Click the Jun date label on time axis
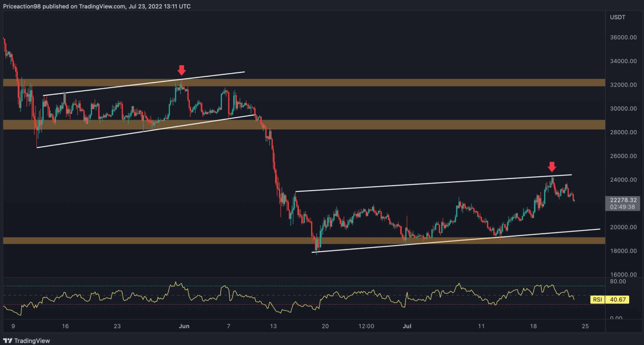 tap(184, 326)
